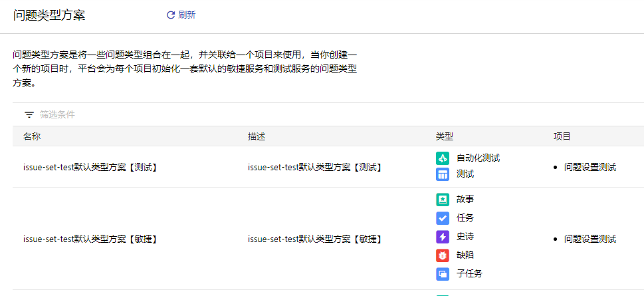Open issue-set-test默认类型方案【敏捷】 in name column
Viewport: 644px width, 296px height.
[90, 239]
